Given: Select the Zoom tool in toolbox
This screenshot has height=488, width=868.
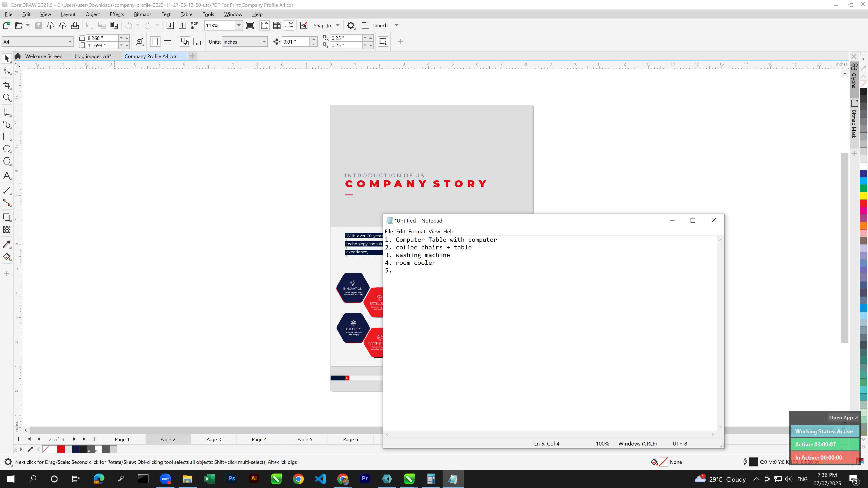Looking at the screenshot, I should [7, 98].
